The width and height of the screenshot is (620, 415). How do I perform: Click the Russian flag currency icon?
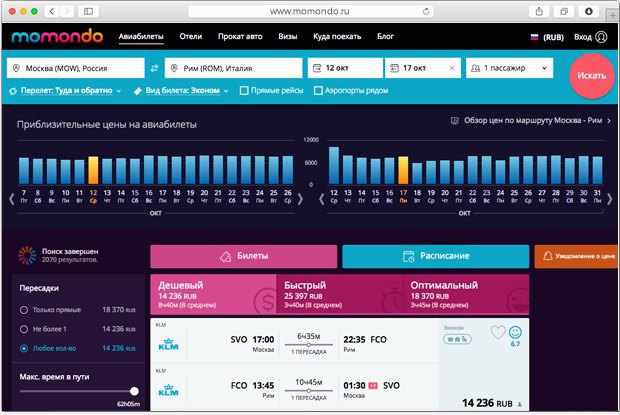coord(534,37)
